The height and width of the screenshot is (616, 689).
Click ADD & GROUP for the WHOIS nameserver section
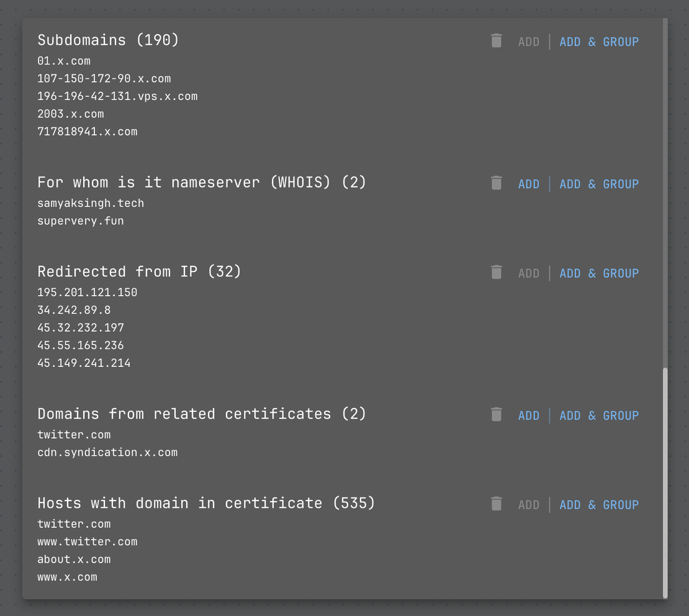pos(599,184)
